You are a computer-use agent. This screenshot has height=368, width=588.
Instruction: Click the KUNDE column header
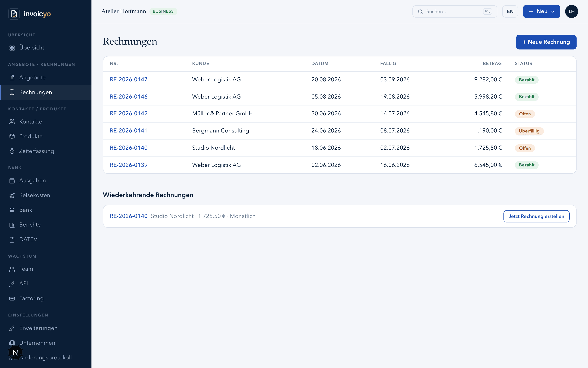click(200, 64)
